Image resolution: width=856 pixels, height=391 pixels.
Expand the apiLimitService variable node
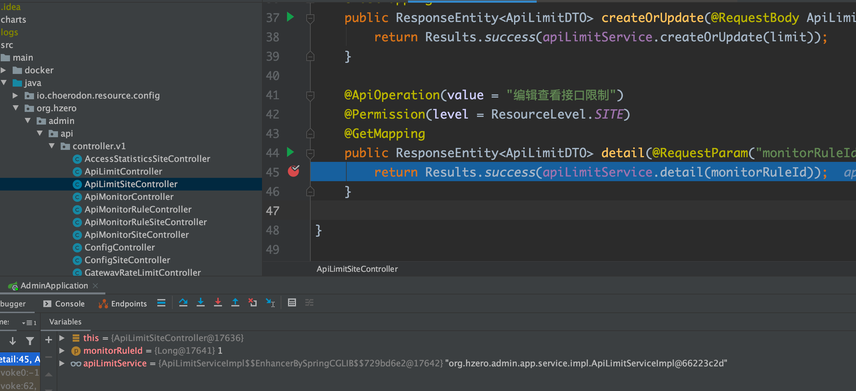pos(62,363)
